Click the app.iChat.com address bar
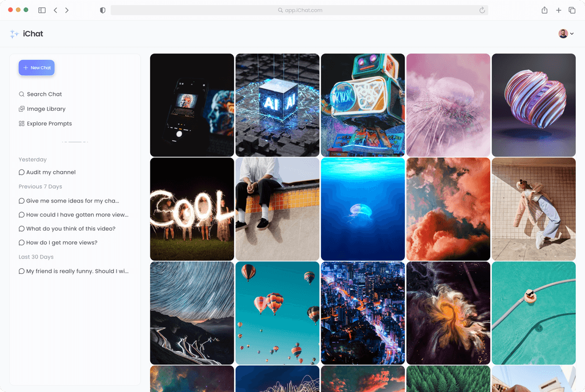 tap(299, 10)
